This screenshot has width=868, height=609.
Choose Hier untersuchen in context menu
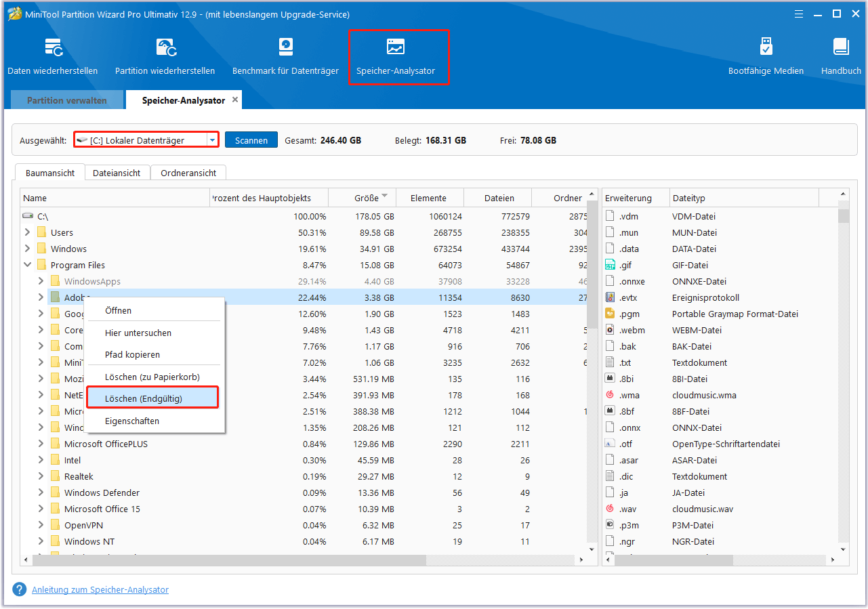(x=154, y=333)
